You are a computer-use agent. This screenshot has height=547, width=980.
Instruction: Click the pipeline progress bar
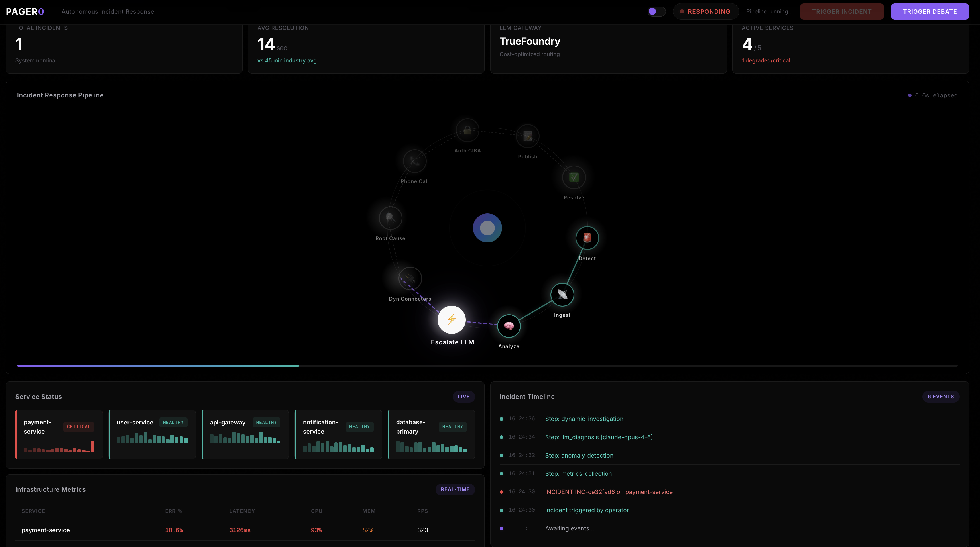(x=487, y=366)
